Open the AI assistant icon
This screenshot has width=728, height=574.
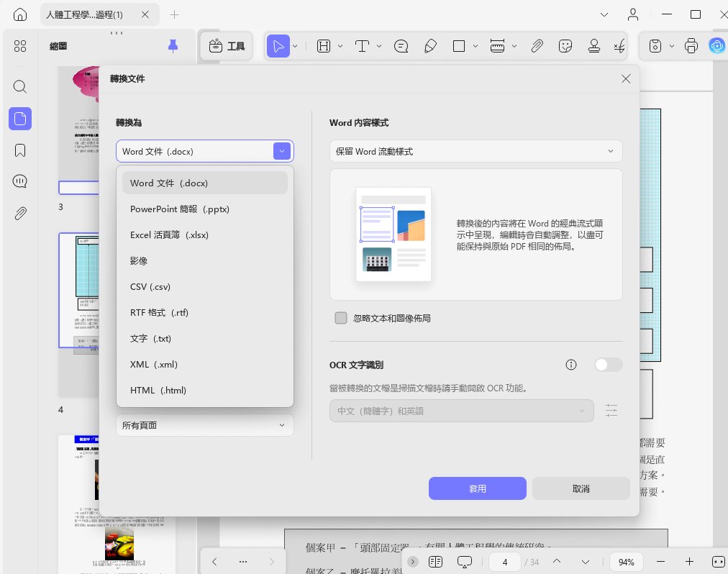[x=717, y=46]
